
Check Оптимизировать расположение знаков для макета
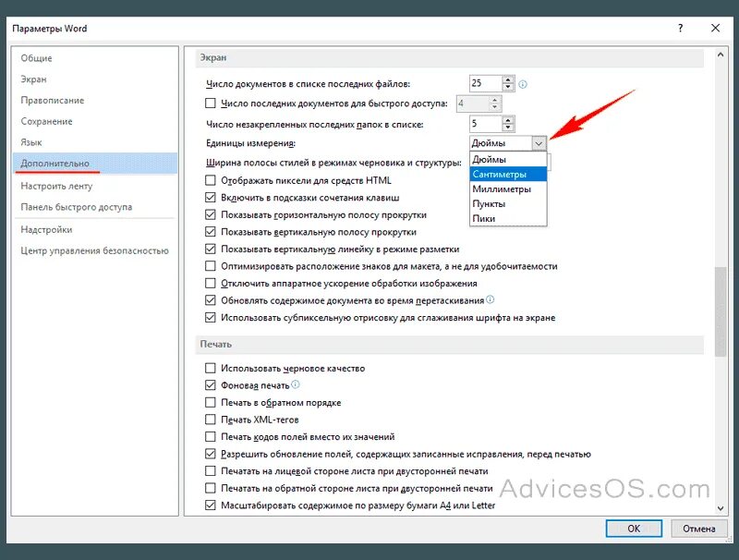pyautogui.click(x=211, y=266)
